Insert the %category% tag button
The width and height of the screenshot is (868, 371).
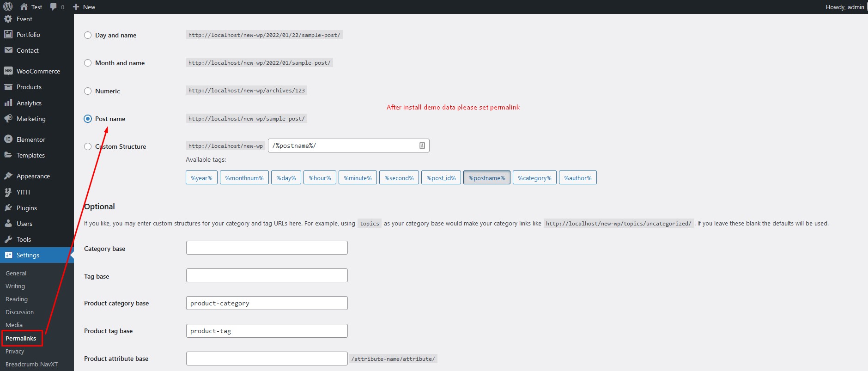tap(534, 178)
